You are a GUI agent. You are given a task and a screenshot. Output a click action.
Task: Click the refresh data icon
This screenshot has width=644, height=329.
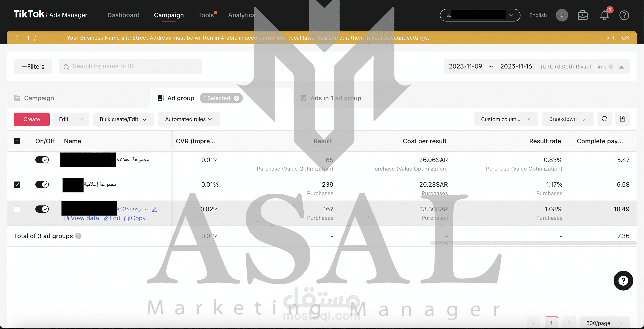(604, 119)
